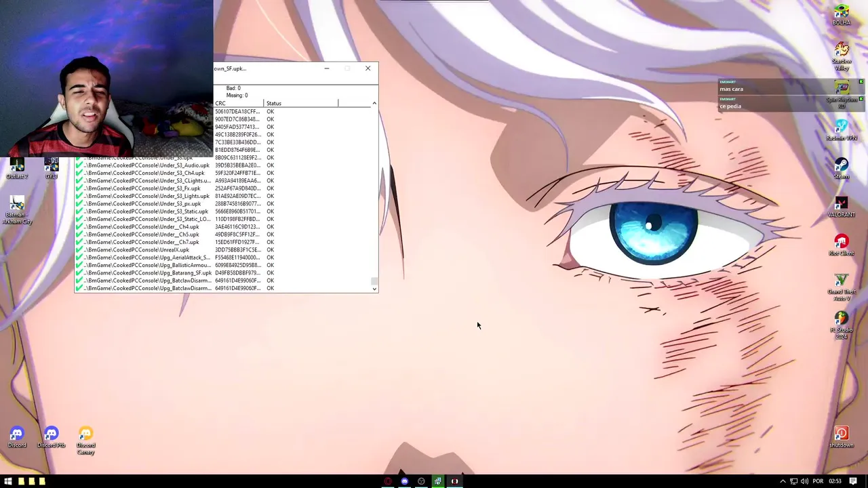Open the volume control in the system tray
This screenshot has width=868, height=488.
805,481
